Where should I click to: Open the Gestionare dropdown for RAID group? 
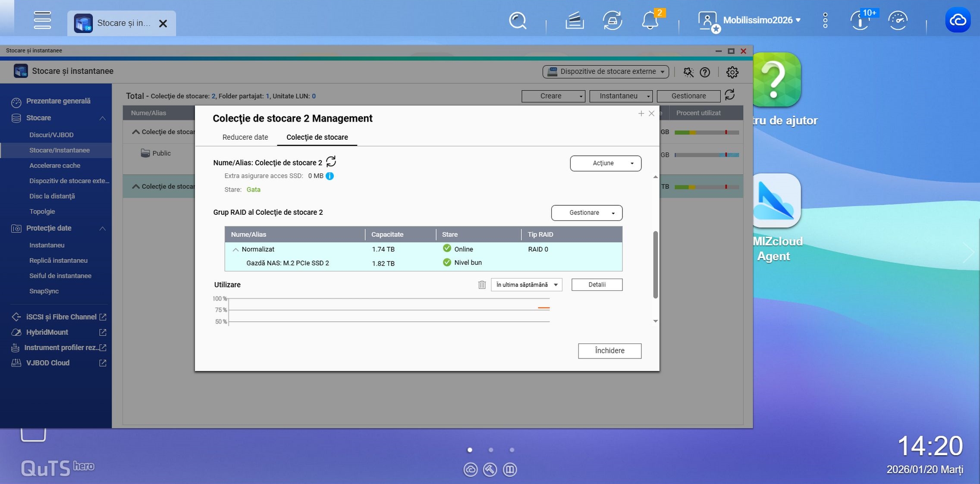586,213
